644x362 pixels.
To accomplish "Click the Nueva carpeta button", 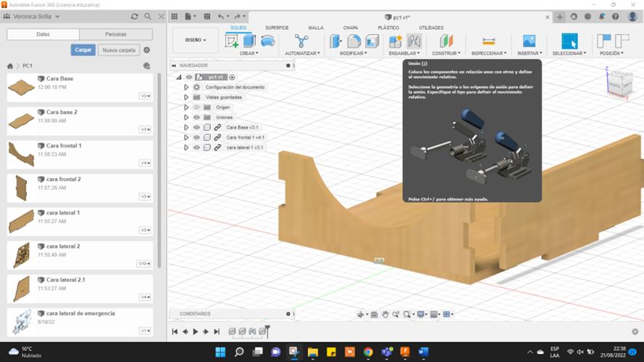I will tap(119, 49).
